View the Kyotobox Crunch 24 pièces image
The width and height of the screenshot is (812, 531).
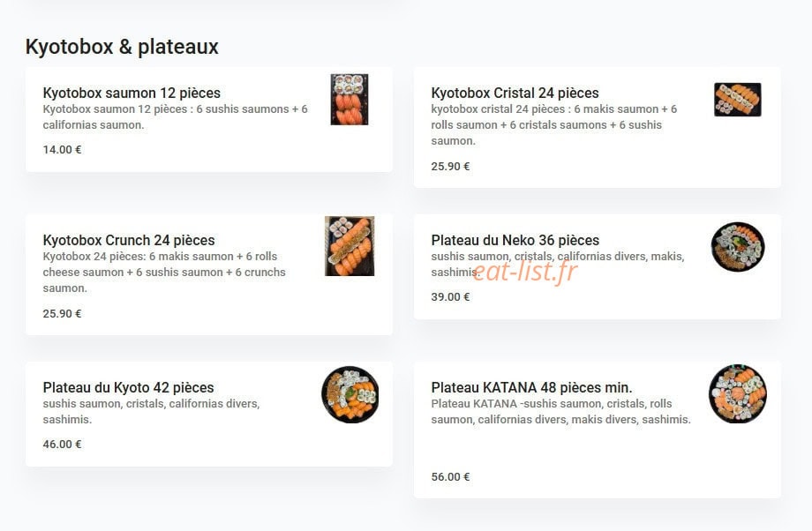coord(350,246)
